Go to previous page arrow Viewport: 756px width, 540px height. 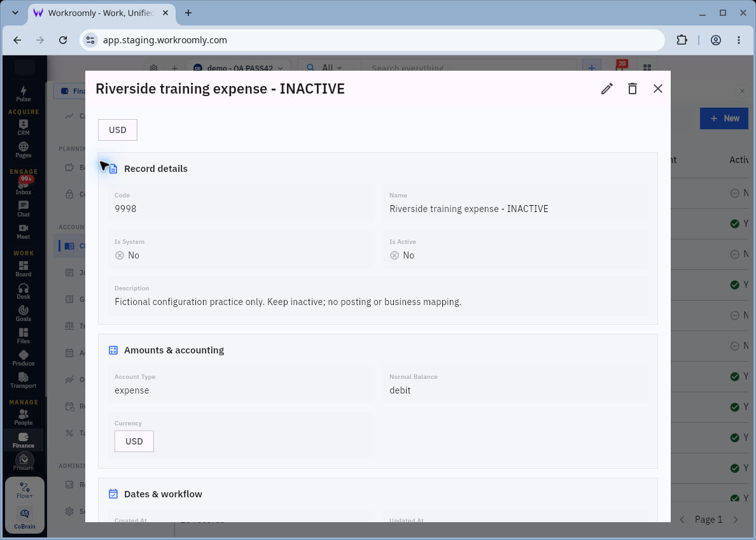coord(682,519)
